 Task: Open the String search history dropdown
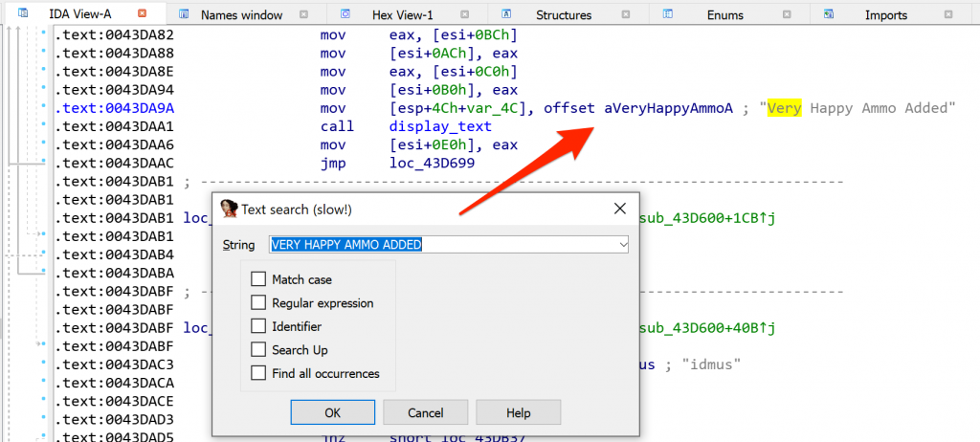624,245
